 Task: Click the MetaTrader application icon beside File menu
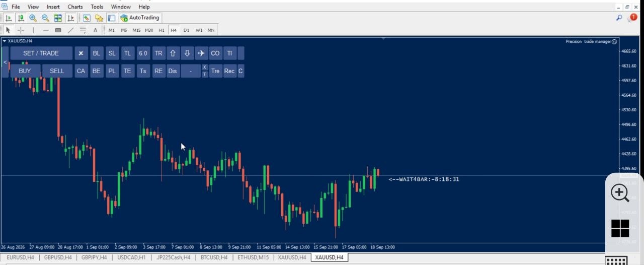point(5,7)
